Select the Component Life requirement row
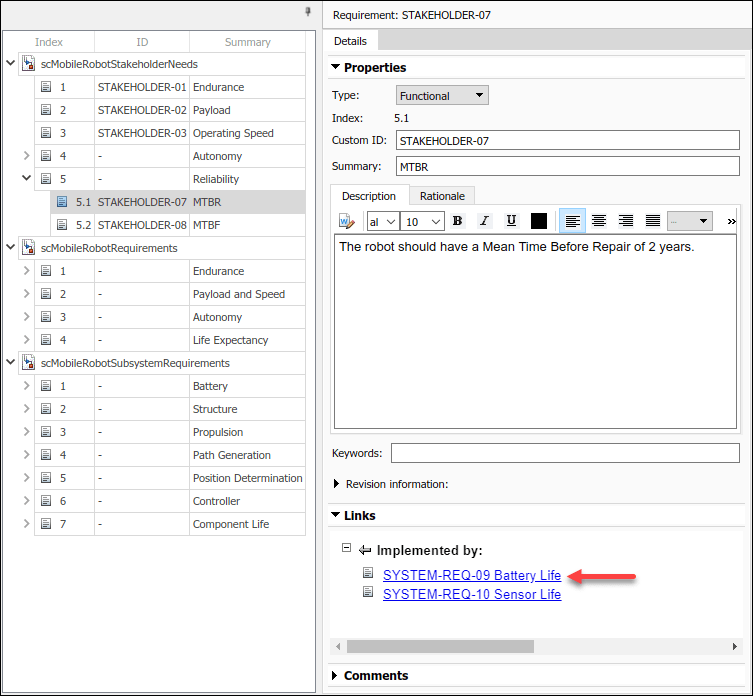This screenshot has height=696, width=753. click(170, 524)
